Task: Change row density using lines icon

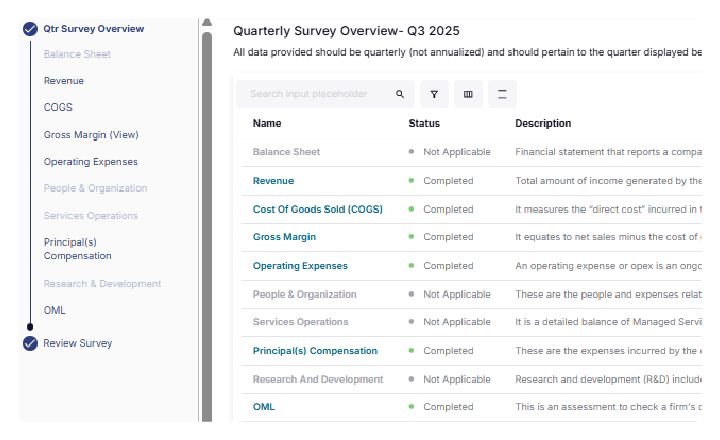Action: (x=502, y=94)
